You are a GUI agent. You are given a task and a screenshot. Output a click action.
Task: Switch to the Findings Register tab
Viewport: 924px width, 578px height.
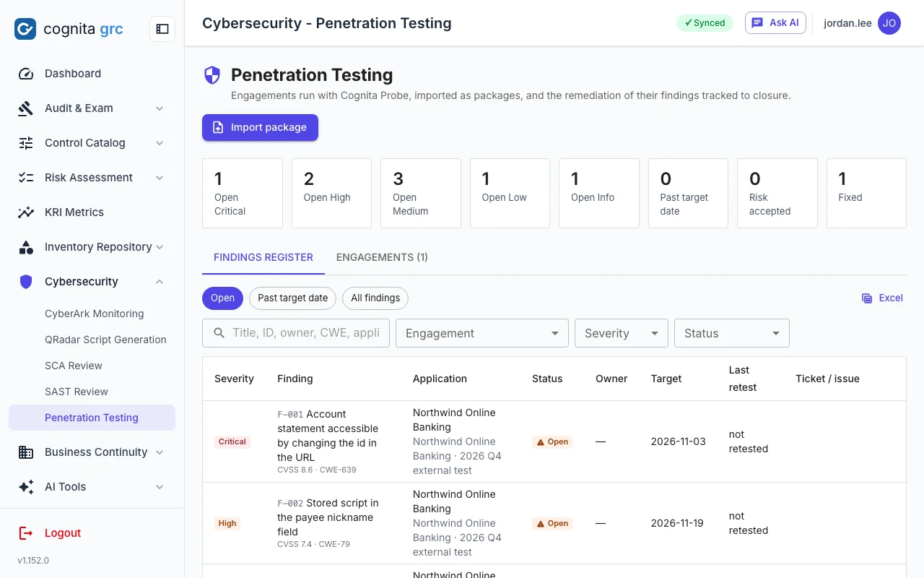tap(263, 257)
